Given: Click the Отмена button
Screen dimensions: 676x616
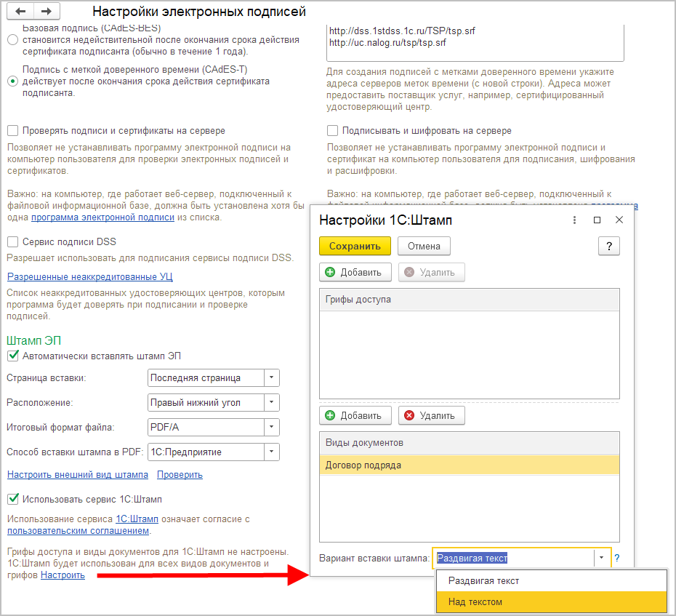Looking at the screenshot, I should 424,247.
